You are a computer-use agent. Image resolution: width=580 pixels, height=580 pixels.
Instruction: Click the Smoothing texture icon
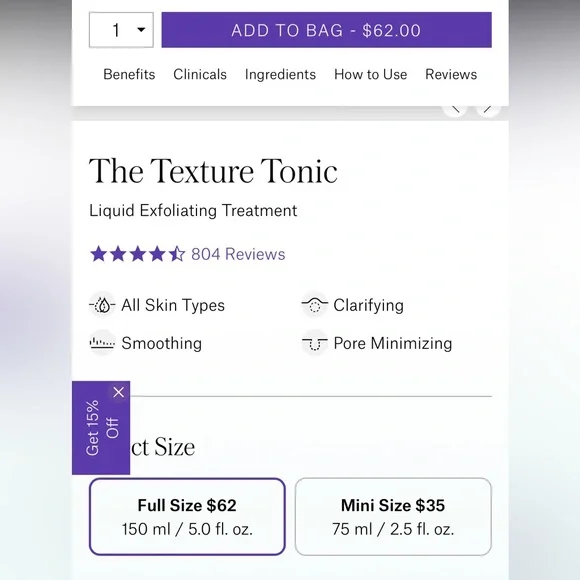point(102,343)
